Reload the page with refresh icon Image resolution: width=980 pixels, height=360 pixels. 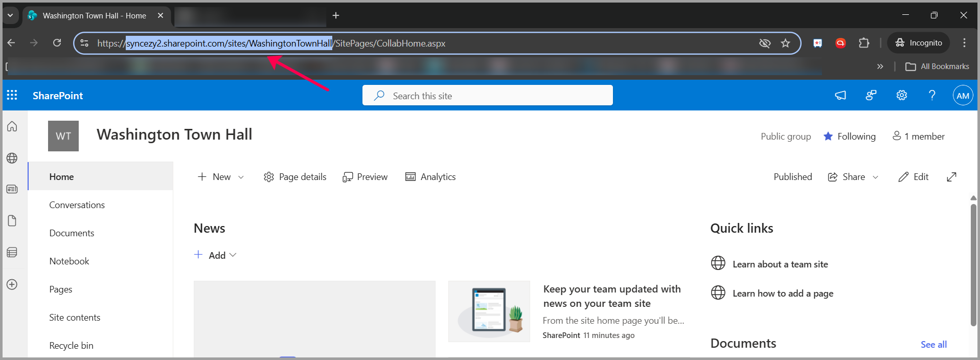pyautogui.click(x=57, y=43)
